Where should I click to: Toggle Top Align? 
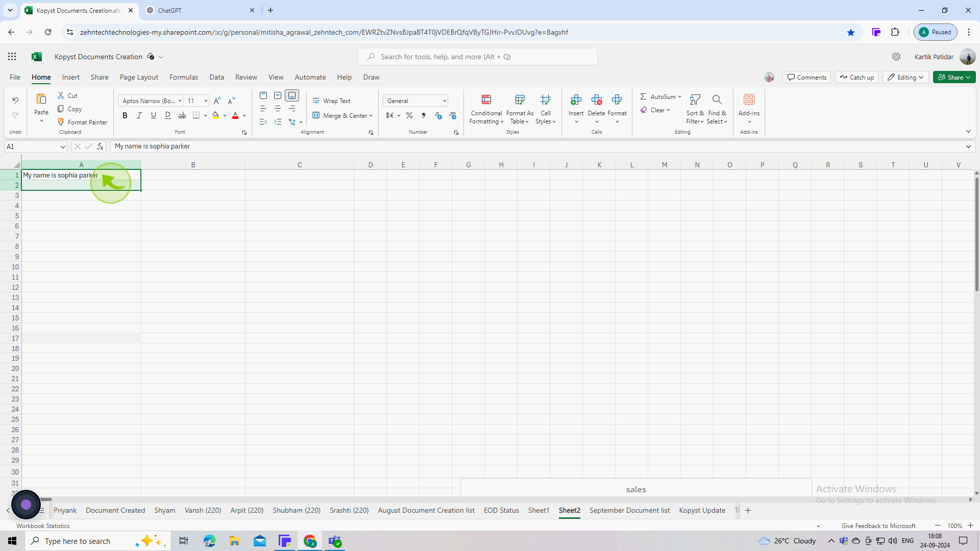pos(263,95)
